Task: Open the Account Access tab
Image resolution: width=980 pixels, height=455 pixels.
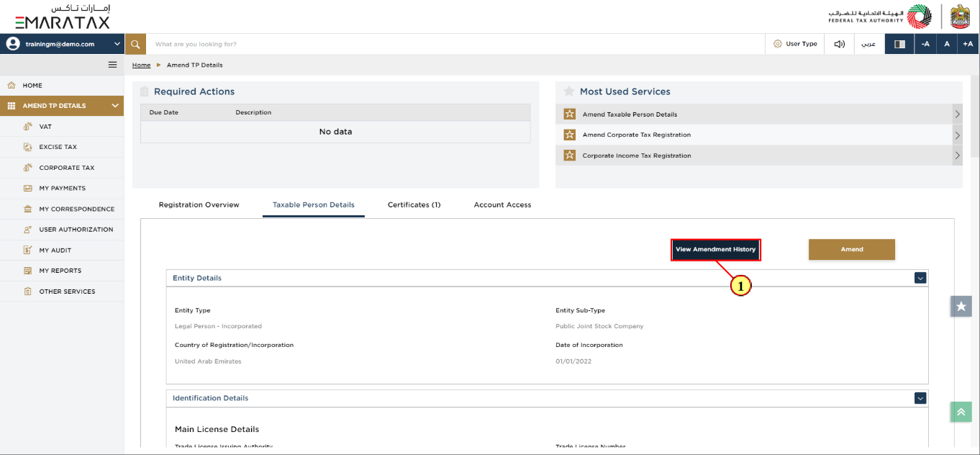Action: click(502, 205)
